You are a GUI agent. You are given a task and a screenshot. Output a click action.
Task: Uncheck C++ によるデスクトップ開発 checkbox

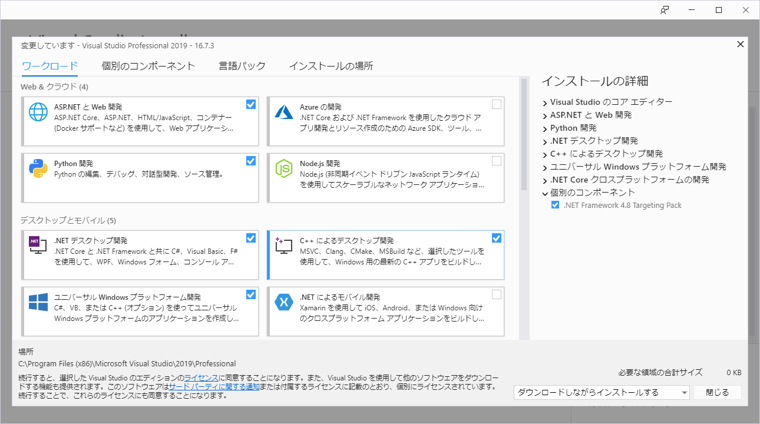pos(496,238)
